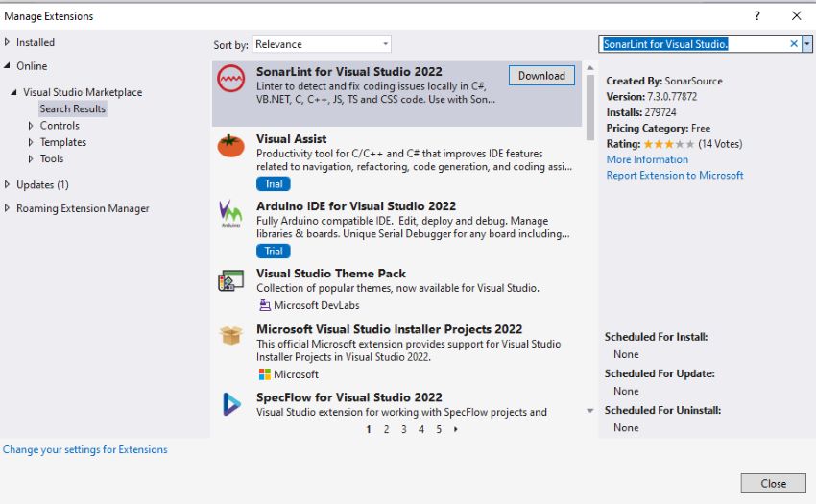Open the help question mark button
The width and height of the screenshot is (816, 504).
[x=757, y=16]
